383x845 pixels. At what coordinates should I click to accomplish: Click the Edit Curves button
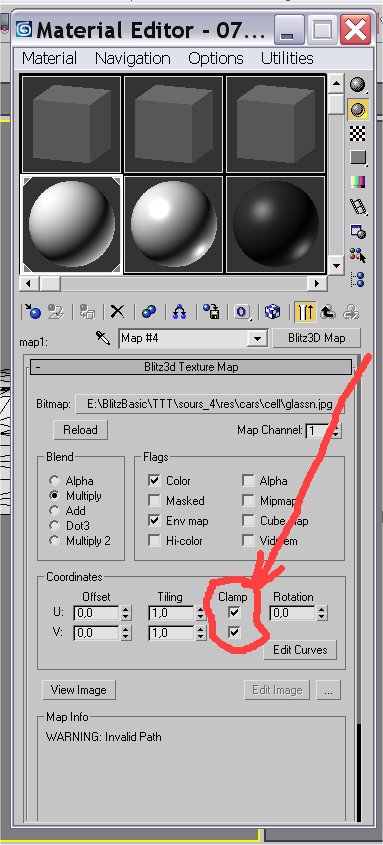coord(300,649)
